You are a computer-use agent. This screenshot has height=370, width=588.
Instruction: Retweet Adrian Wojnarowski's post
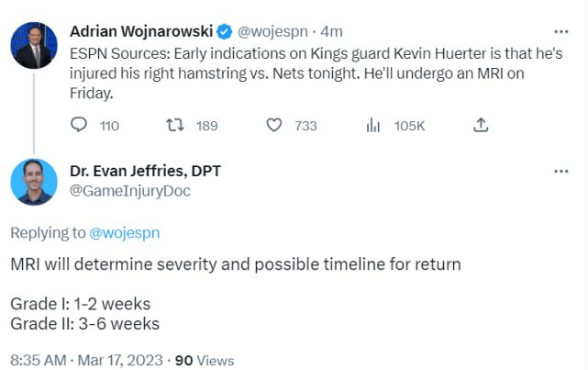pos(173,126)
